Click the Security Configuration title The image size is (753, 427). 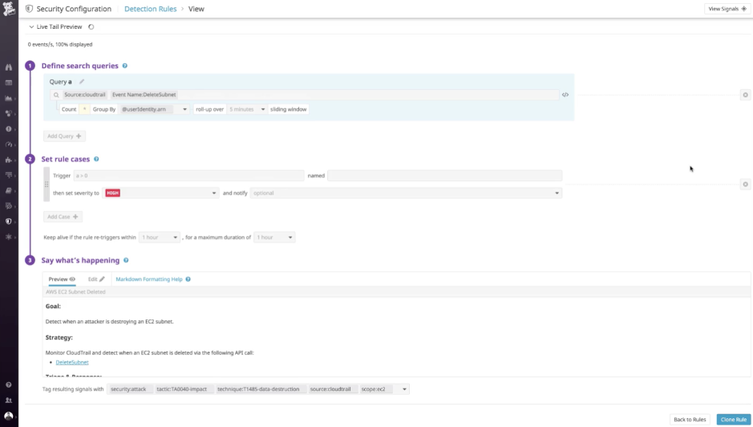tap(73, 9)
